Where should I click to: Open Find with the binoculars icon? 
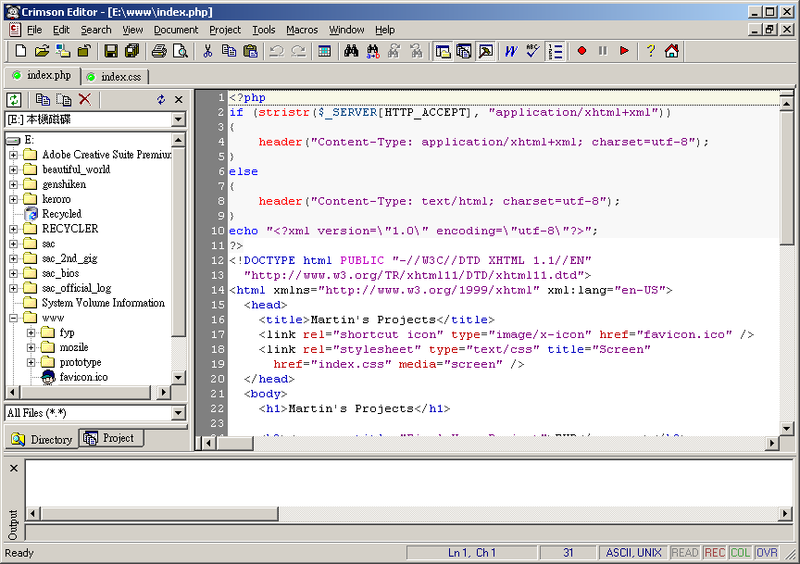click(x=351, y=51)
